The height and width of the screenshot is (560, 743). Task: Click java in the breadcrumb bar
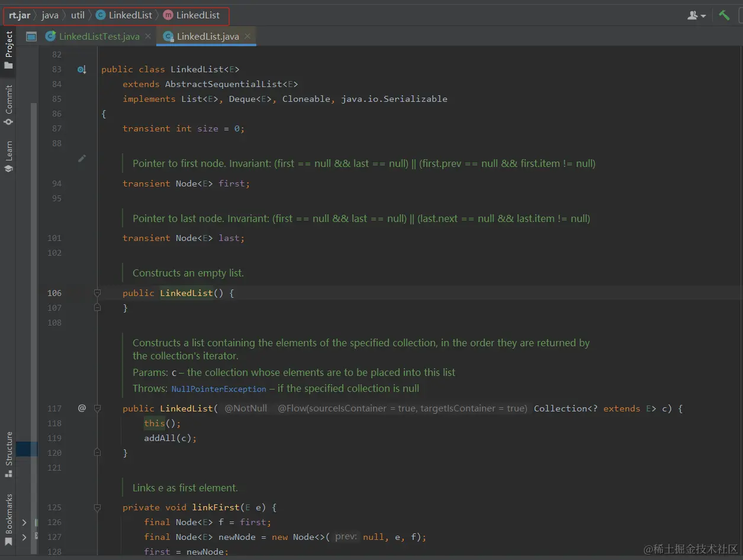point(50,15)
